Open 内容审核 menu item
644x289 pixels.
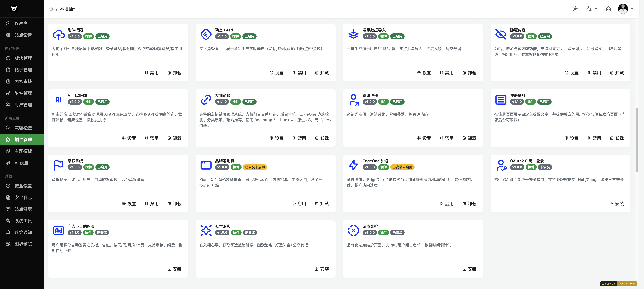[22, 81]
